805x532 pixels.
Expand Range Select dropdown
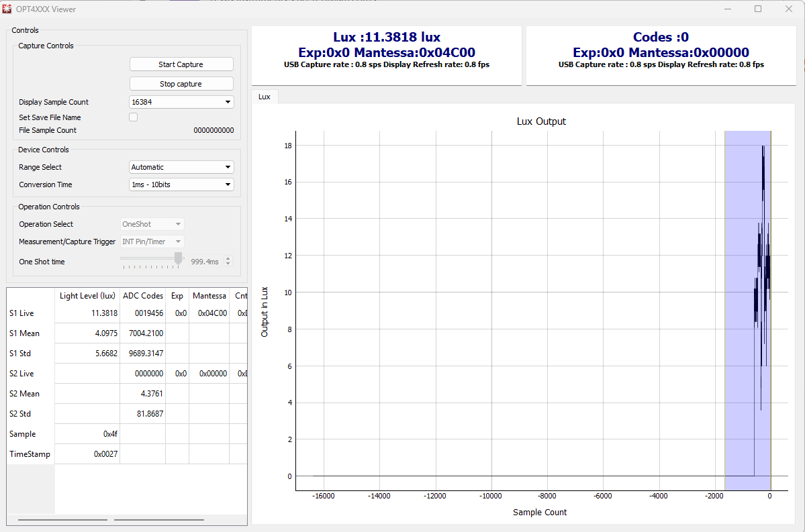click(x=181, y=167)
